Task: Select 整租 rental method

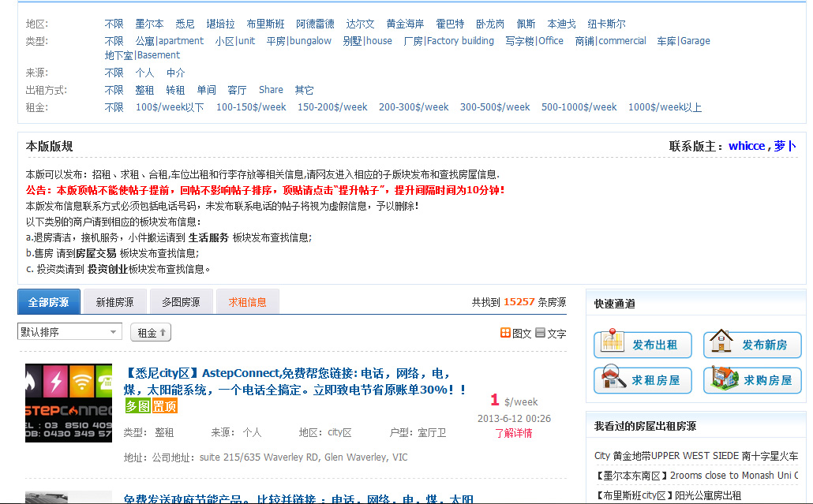Action: 144,90
